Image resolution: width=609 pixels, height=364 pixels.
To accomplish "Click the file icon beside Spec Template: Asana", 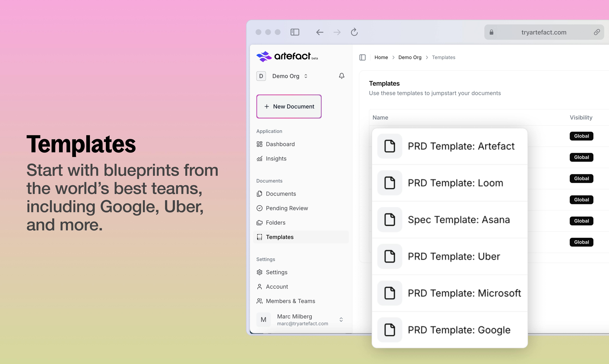I will (x=390, y=220).
